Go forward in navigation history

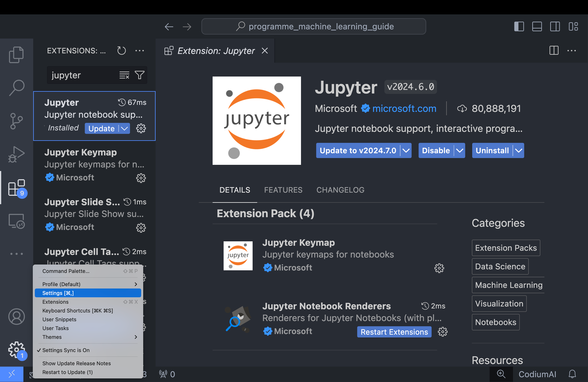[x=187, y=27]
